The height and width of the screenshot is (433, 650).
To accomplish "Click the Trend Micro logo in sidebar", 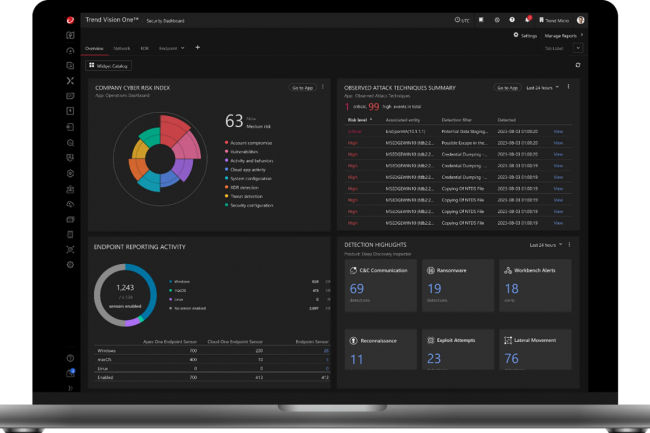I will point(70,19).
